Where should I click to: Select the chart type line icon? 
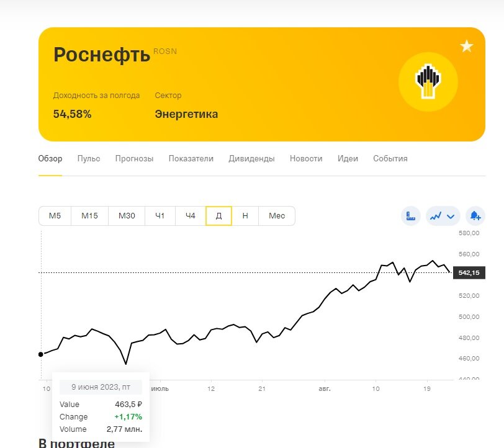click(x=436, y=215)
